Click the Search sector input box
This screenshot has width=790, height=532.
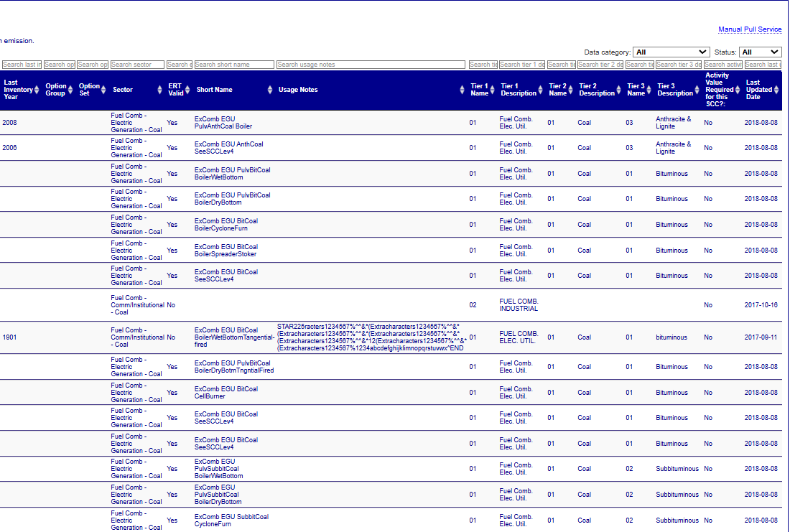(x=137, y=65)
